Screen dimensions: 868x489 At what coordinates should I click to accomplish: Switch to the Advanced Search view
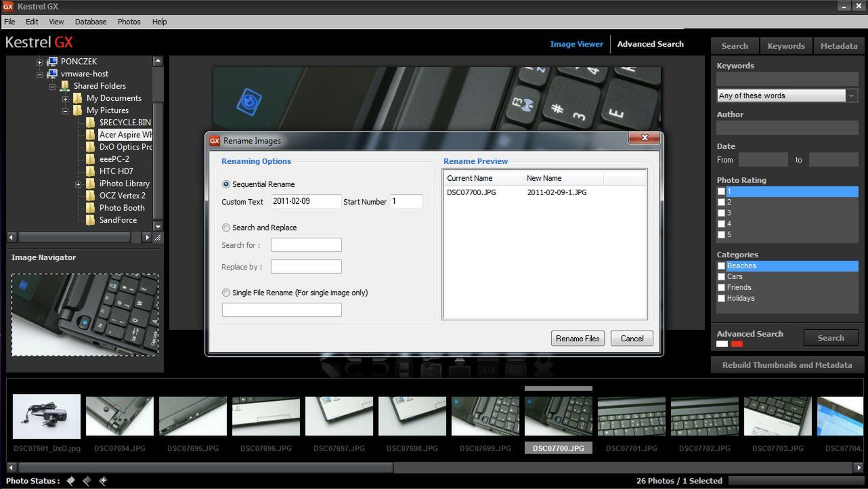(x=651, y=44)
